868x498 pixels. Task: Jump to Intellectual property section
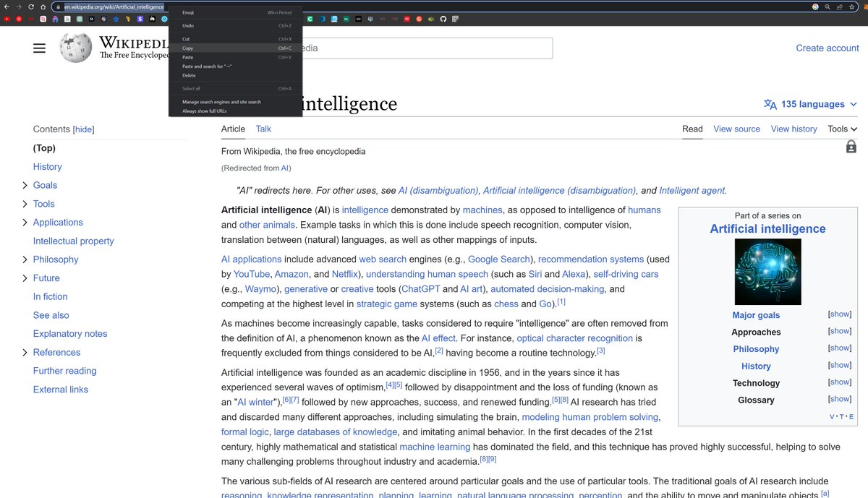74,241
